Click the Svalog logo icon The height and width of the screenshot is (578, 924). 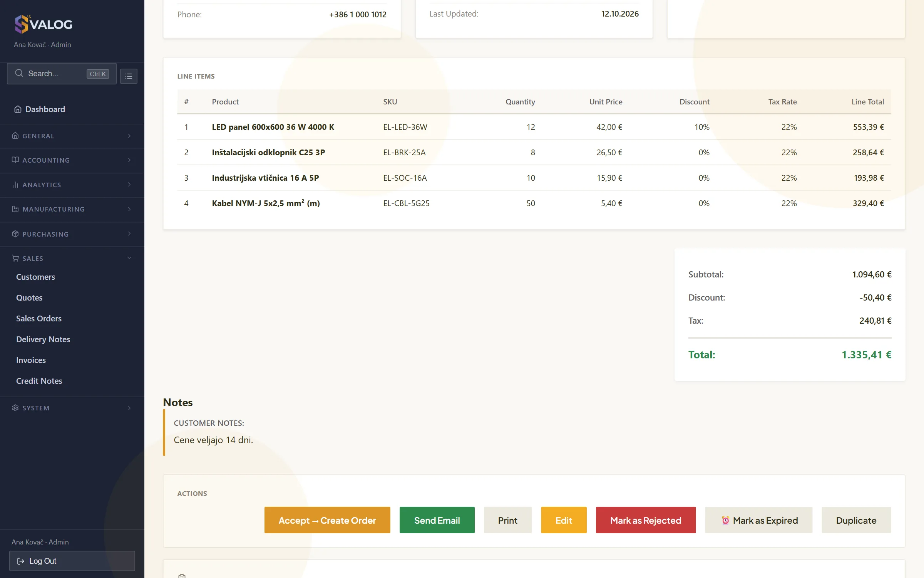(x=22, y=24)
